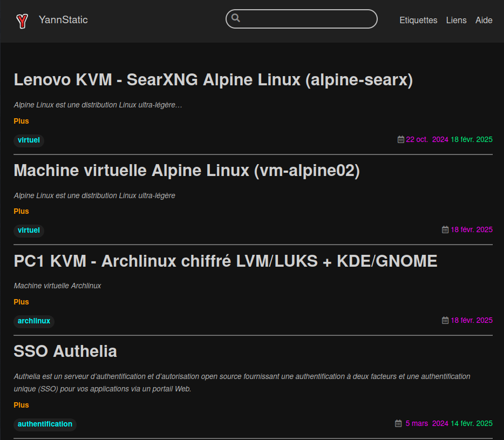This screenshot has width=504, height=440.
Task: Open the YannStatic site title link
Action: (63, 20)
